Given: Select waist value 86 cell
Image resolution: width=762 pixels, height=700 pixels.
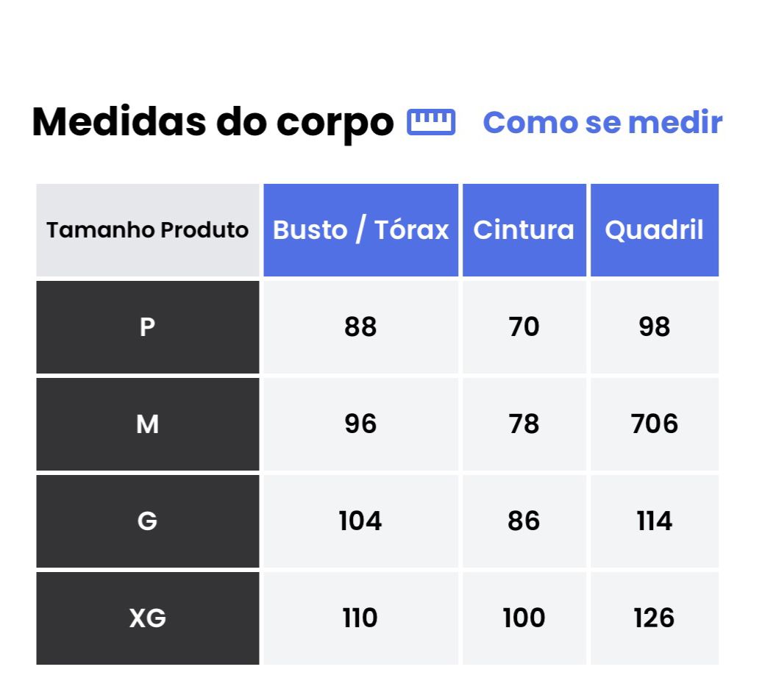Looking at the screenshot, I should pyautogui.click(x=524, y=521).
